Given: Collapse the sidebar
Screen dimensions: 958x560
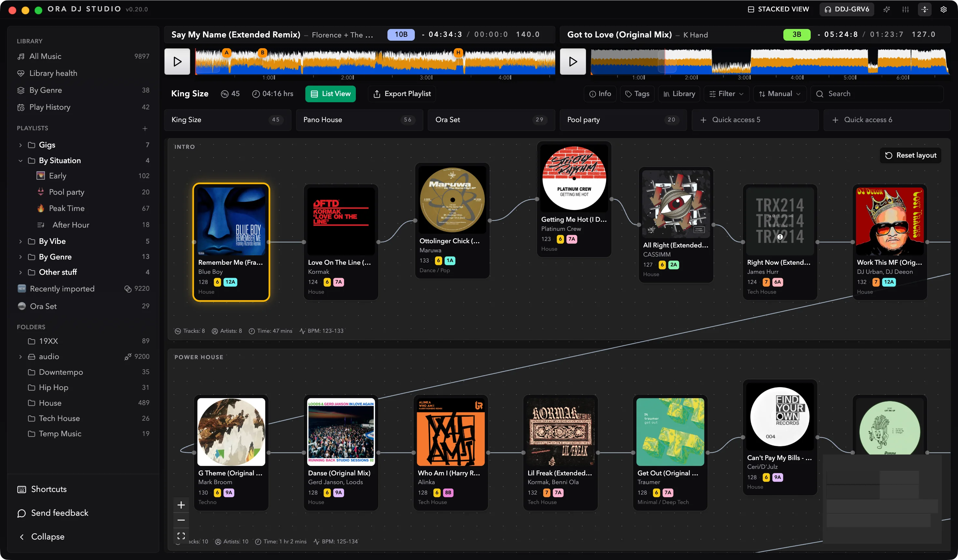Looking at the screenshot, I should point(42,537).
